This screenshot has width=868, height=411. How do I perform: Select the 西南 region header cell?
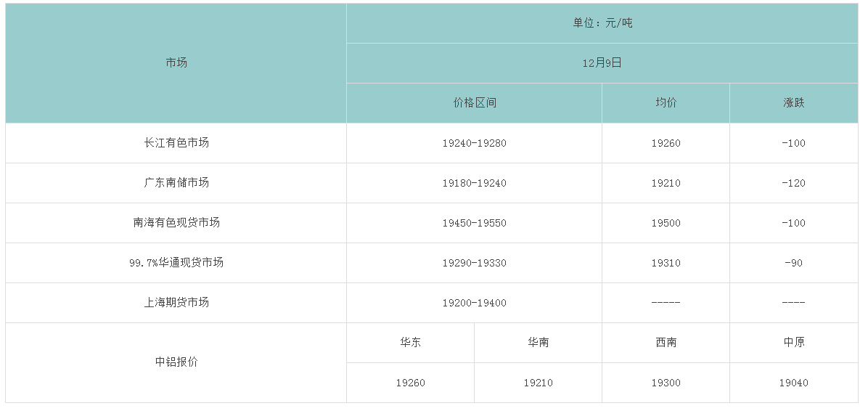(x=666, y=343)
